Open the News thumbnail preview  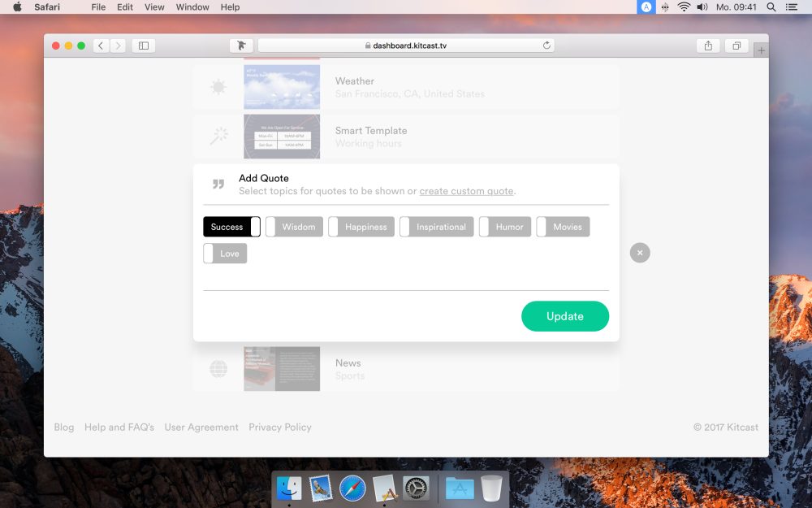(282, 368)
